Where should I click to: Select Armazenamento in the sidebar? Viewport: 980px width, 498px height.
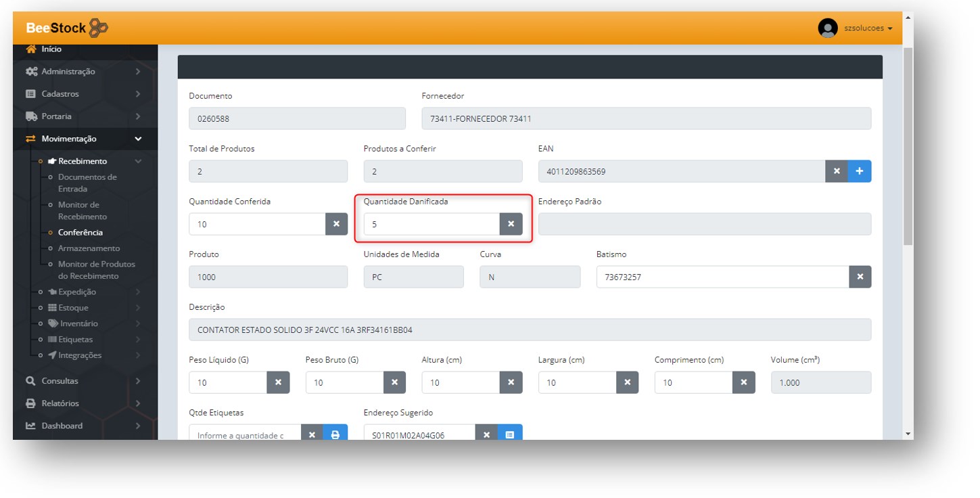(x=89, y=248)
